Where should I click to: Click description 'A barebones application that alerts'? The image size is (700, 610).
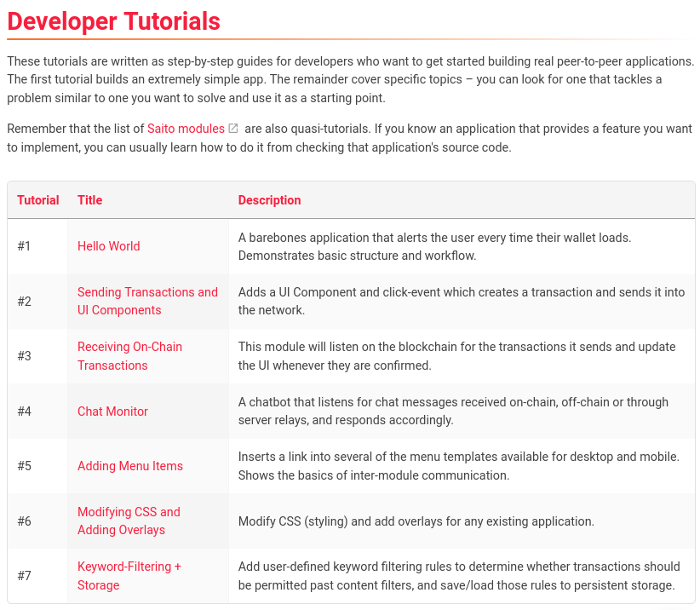[x=434, y=246]
